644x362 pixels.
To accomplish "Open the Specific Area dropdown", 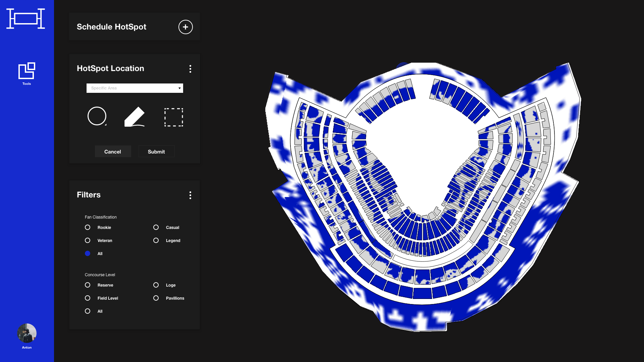I will pyautogui.click(x=135, y=88).
